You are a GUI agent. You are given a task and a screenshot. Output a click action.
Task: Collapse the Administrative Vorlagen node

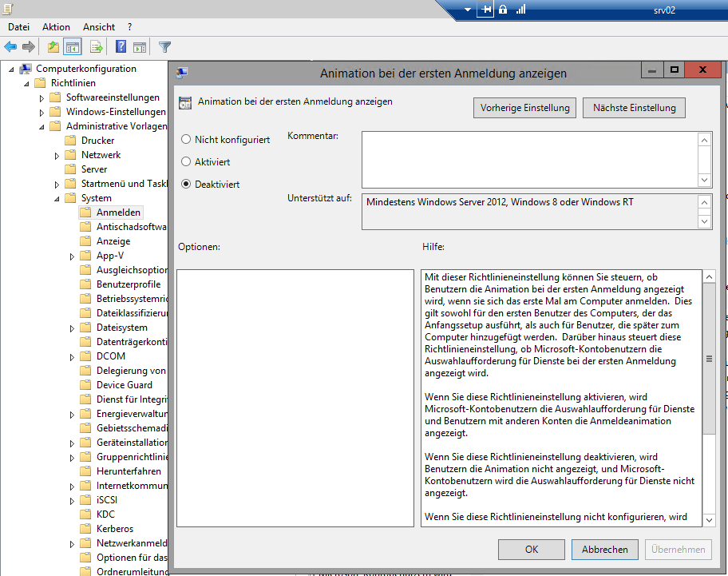(42, 126)
